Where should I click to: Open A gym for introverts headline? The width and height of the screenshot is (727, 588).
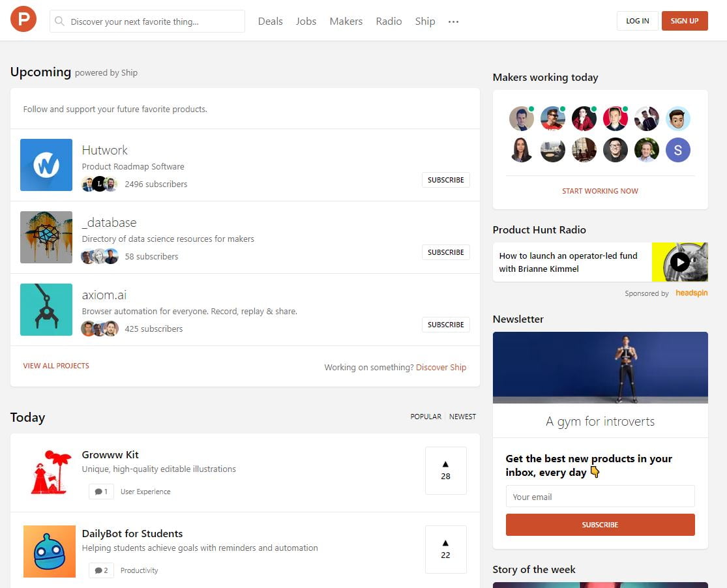(600, 421)
